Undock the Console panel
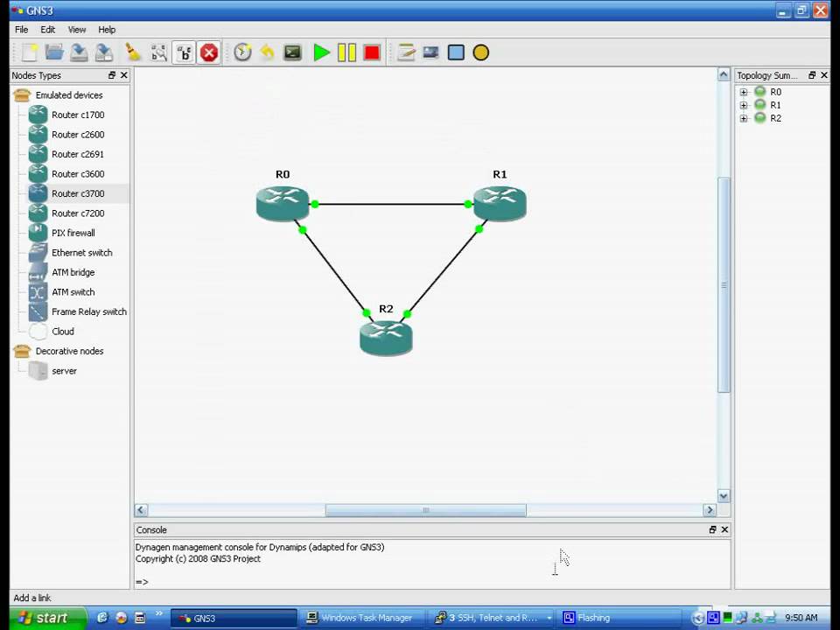 tap(712, 530)
